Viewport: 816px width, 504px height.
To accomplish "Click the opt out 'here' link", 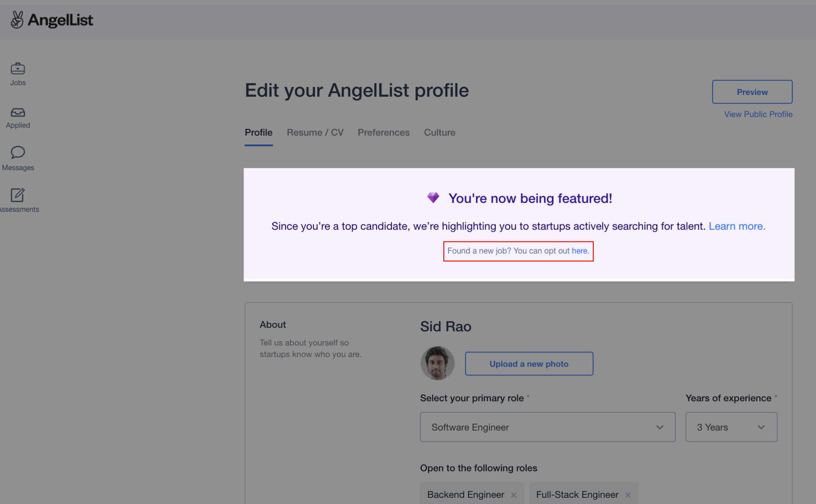I will [579, 251].
